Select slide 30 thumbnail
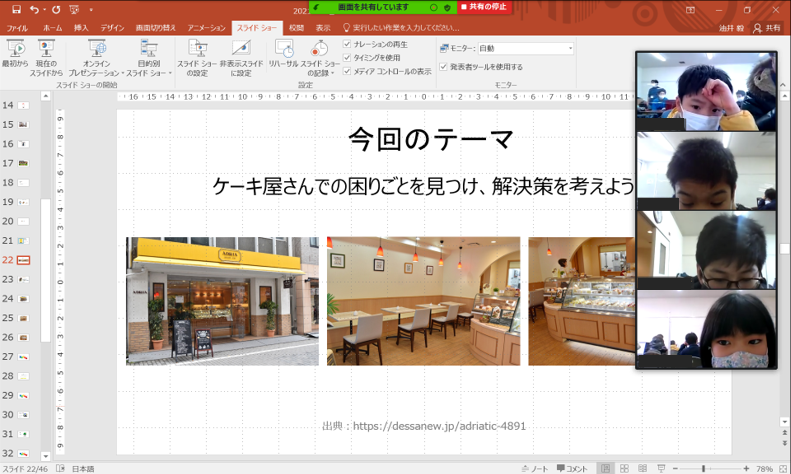Image resolution: width=791 pixels, height=474 pixels. pos(24,415)
